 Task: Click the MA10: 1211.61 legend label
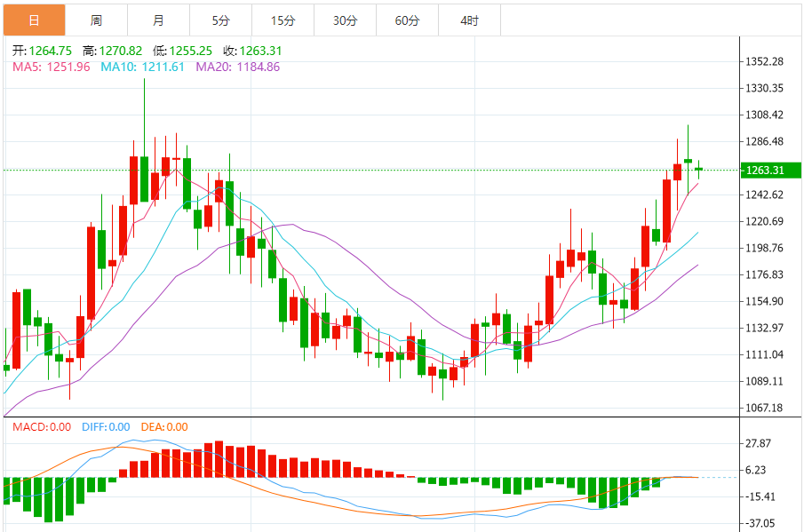[x=142, y=67]
